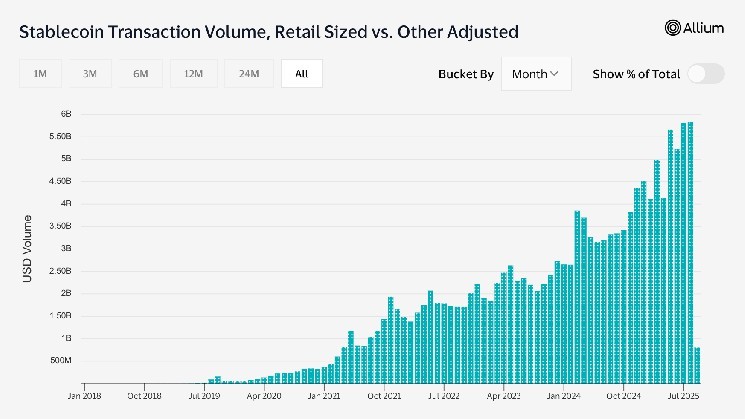Select the All time range button
745x419 pixels.
click(x=301, y=74)
